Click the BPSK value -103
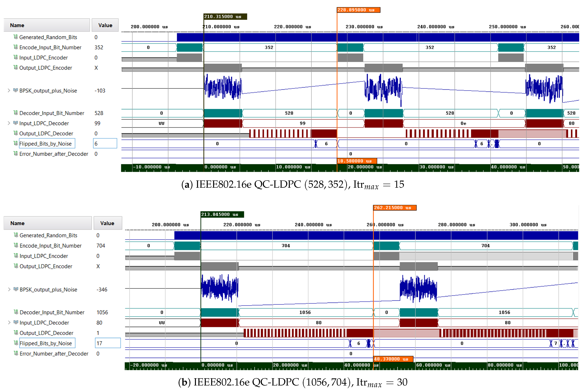 (x=100, y=90)
